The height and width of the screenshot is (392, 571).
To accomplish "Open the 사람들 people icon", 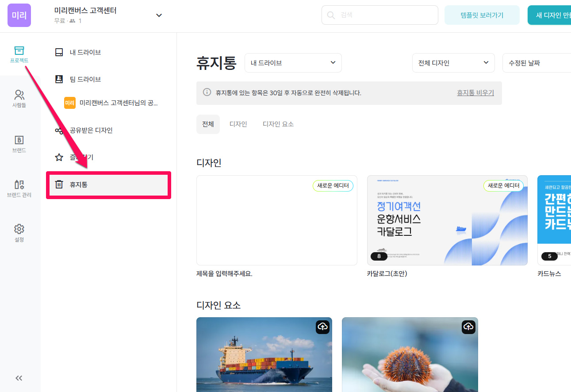I will [x=19, y=99].
